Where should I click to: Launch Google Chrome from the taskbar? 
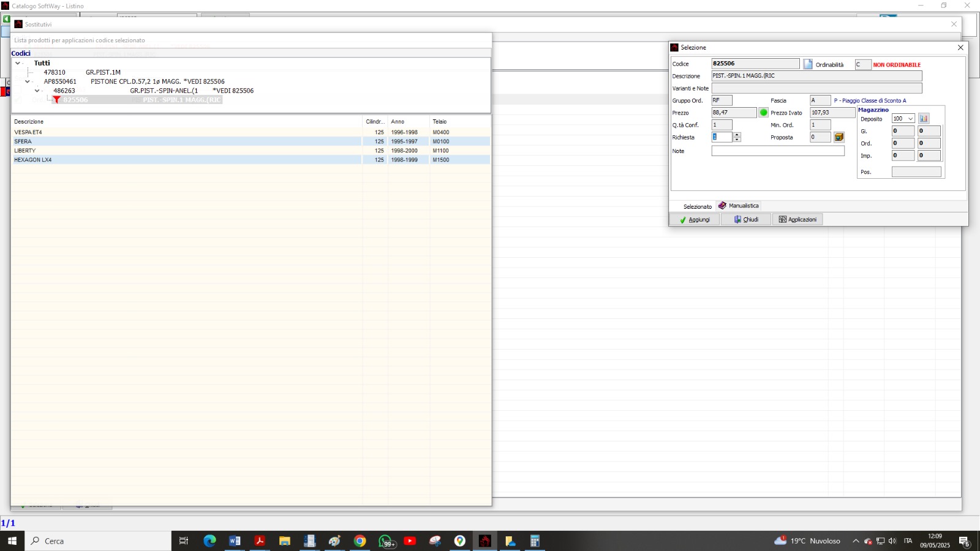click(x=360, y=541)
